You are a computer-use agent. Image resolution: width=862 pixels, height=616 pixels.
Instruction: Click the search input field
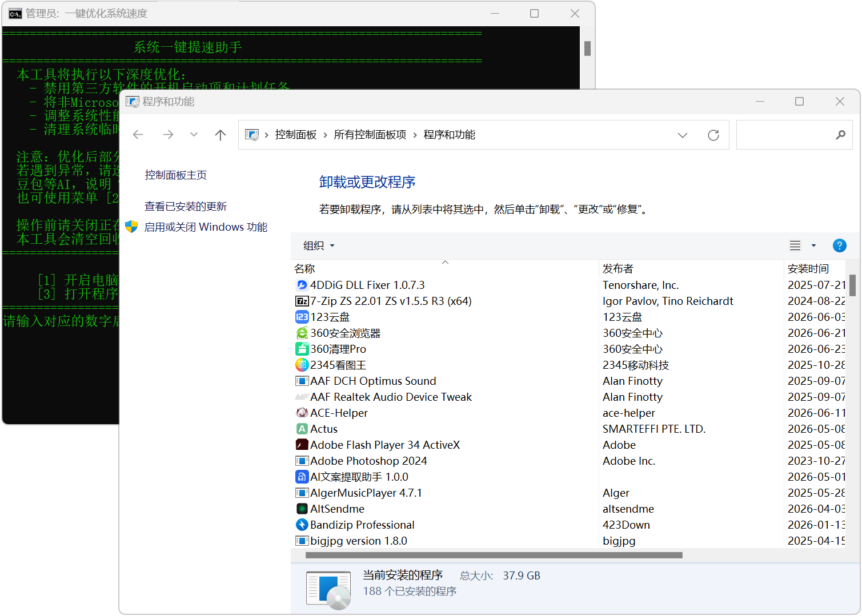coord(794,135)
